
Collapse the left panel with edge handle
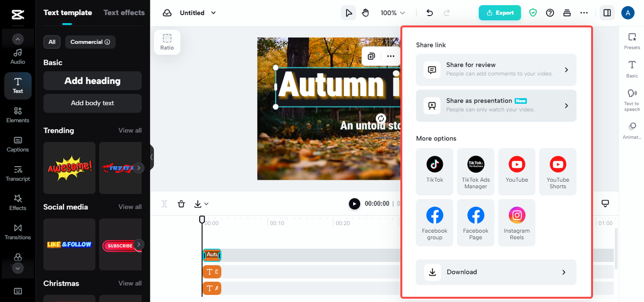point(152,158)
